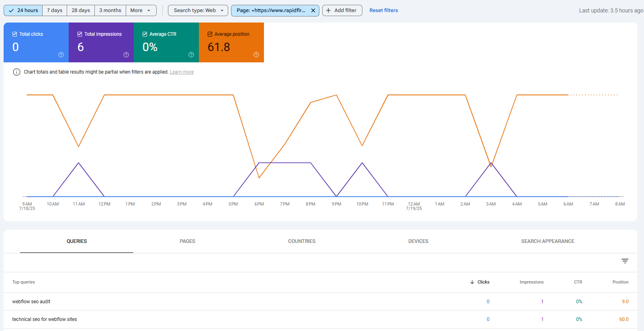Image resolution: width=644 pixels, height=331 pixels.
Task: Click Reset filters link
Action: click(384, 10)
